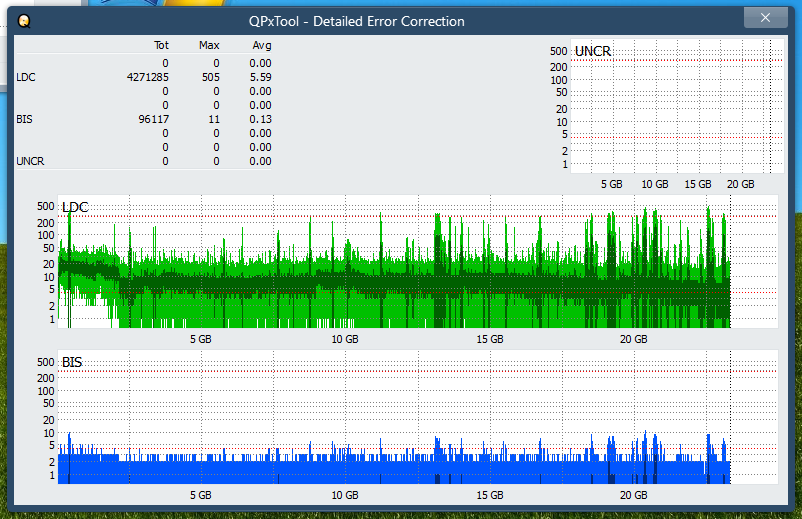
Task: Click the 'Max' column header
Action: tap(209, 45)
